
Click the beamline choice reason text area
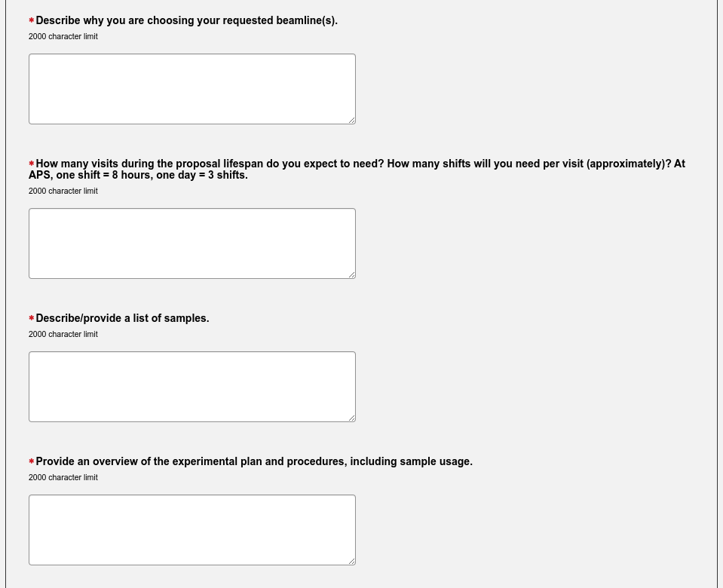tap(191, 89)
